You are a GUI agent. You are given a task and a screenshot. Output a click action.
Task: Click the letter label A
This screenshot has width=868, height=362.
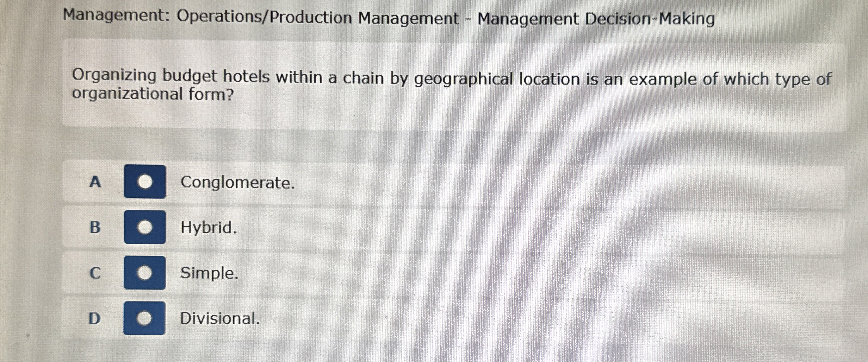click(96, 182)
